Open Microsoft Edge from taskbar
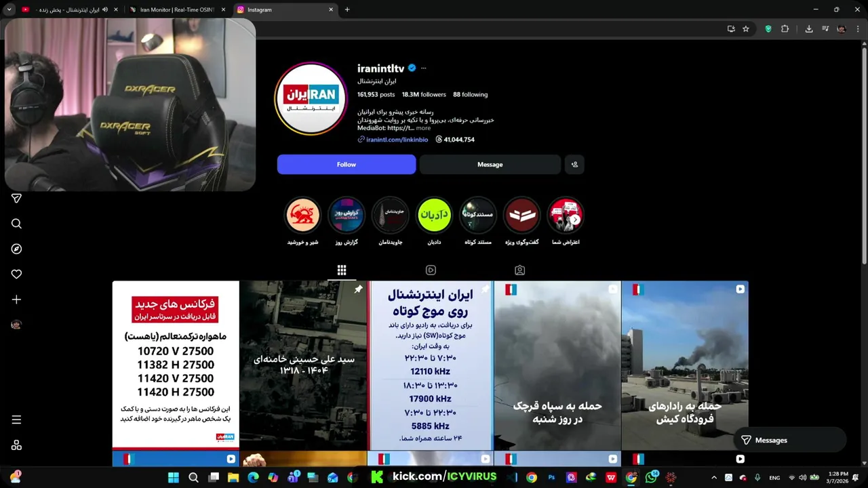 pyautogui.click(x=253, y=478)
